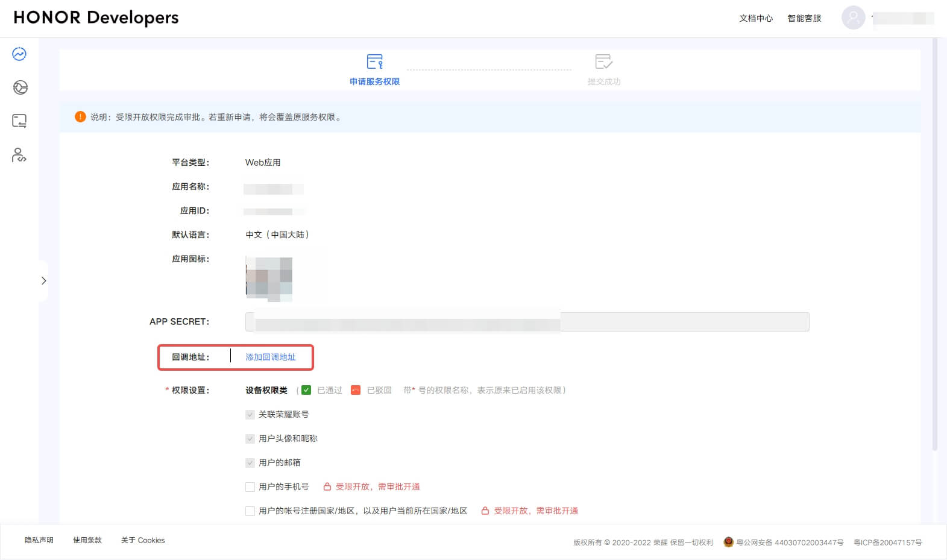This screenshot has width=947, height=560.
Task: Open 文档中心 in the top navigation
Action: [x=756, y=18]
